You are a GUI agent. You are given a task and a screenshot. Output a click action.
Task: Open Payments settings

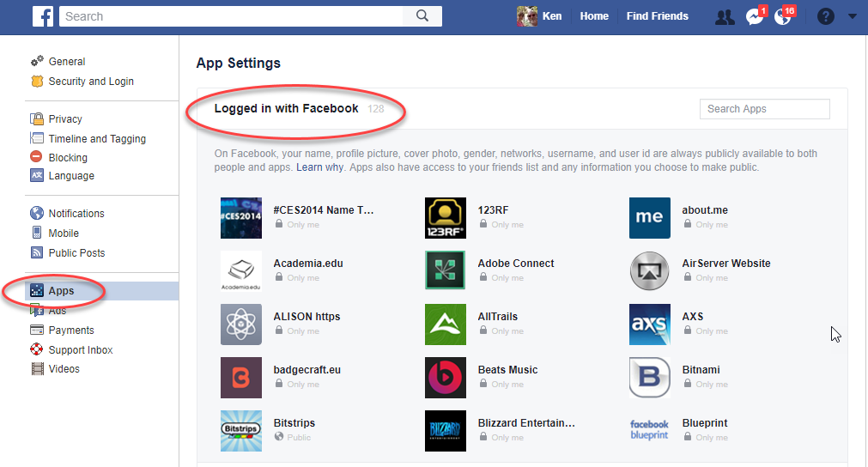(71, 331)
